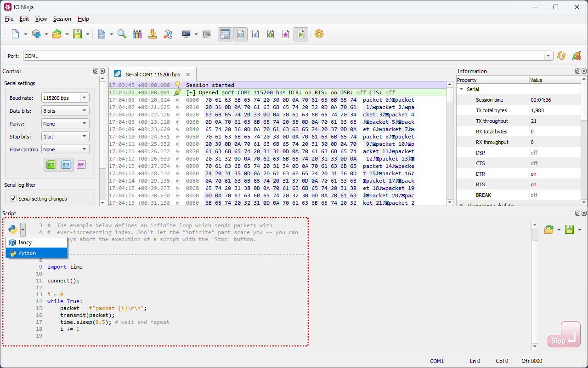Toggle the pink BRK break button
The width and height of the screenshot is (588, 368).
[x=81, y=164]
